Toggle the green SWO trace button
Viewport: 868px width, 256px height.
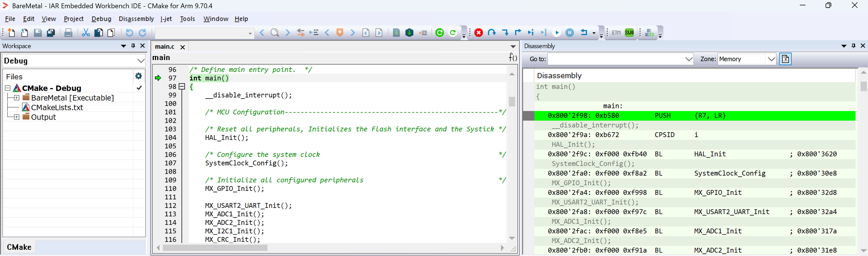[629, 33]
